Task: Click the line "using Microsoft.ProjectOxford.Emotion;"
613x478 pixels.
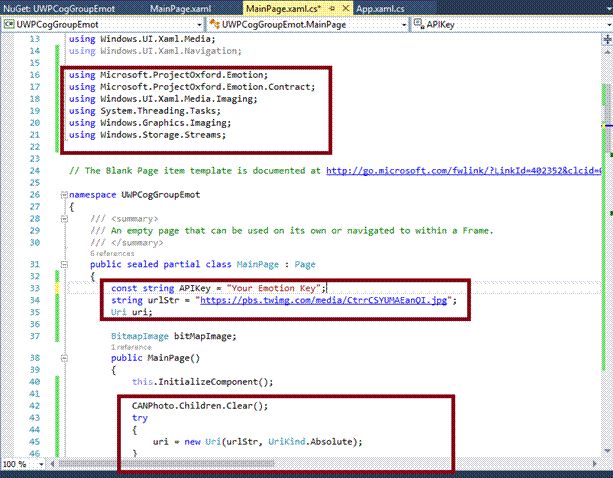Action: click(168, 75)
